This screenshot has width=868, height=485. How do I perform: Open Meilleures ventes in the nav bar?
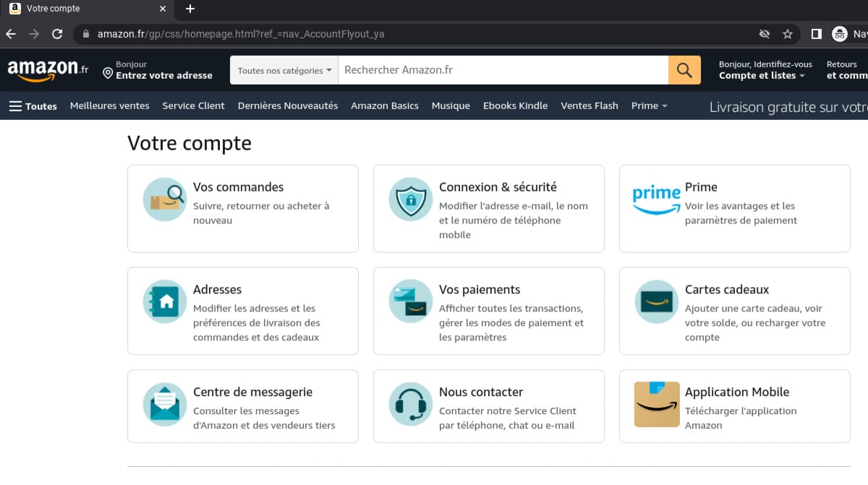[110, 106]
